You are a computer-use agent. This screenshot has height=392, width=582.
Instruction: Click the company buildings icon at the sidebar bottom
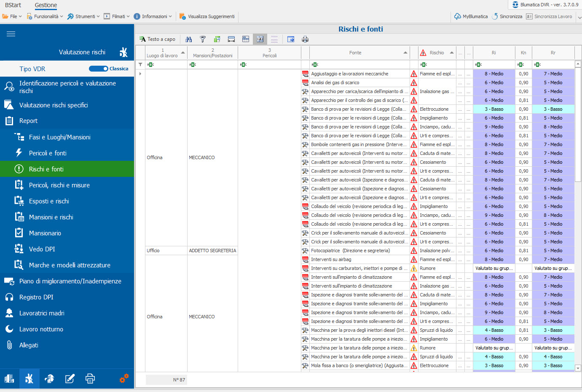(x=9, y=379)
